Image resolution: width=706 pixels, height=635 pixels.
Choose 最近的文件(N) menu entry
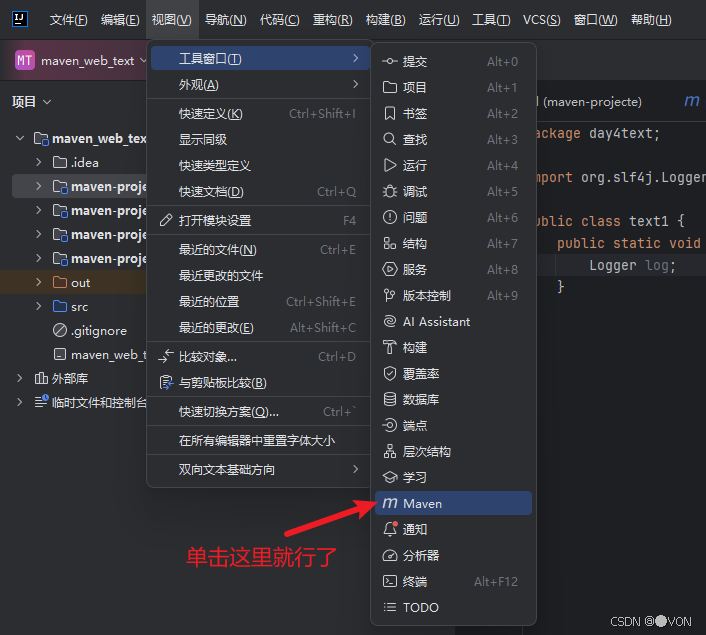pos(260,249)
